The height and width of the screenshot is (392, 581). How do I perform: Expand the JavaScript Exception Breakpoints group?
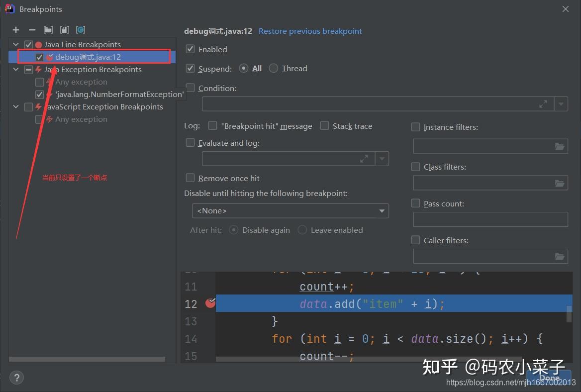15,106
